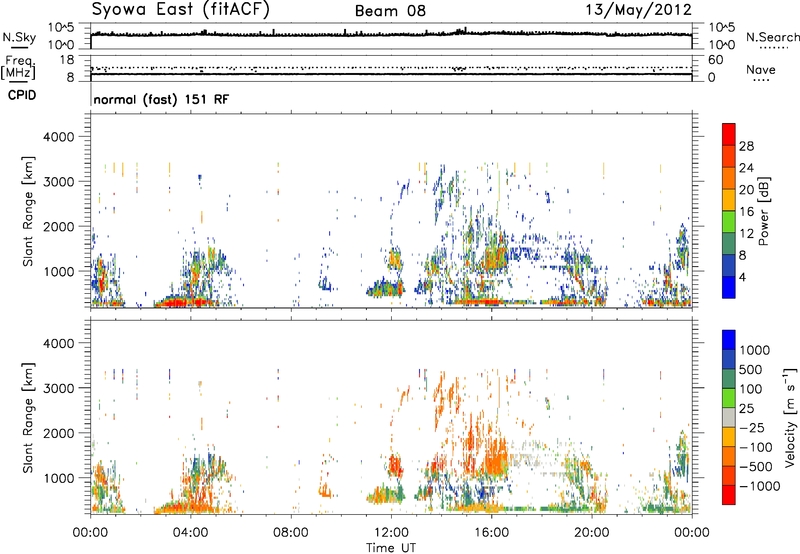
Task: Click the 'CPID' label
Action: point(22,95)
